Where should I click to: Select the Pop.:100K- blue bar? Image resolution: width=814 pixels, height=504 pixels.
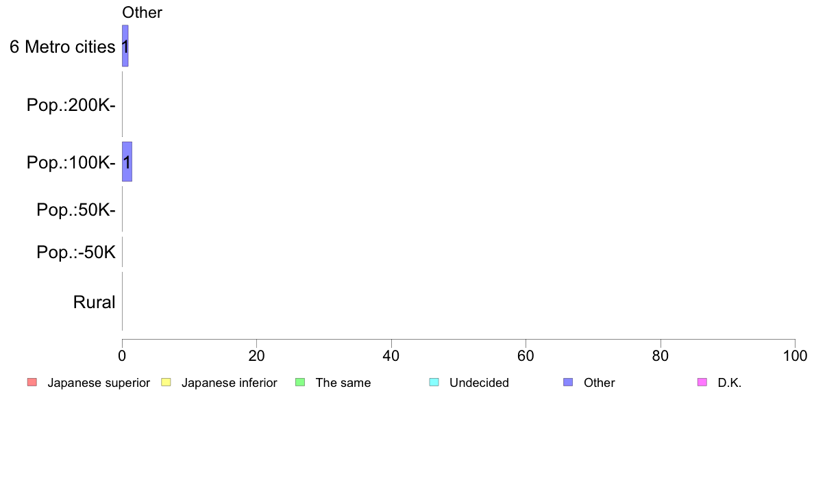point(127,162)
